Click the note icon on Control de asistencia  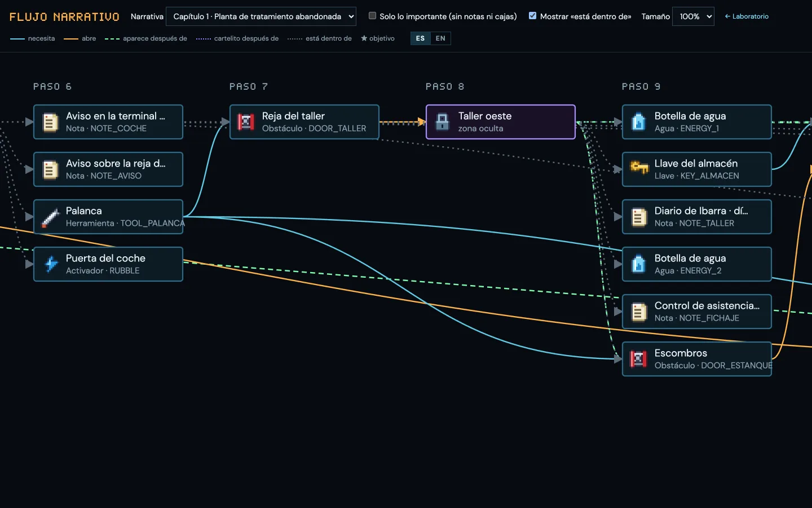pyautogui.click(x=638, y=312)
